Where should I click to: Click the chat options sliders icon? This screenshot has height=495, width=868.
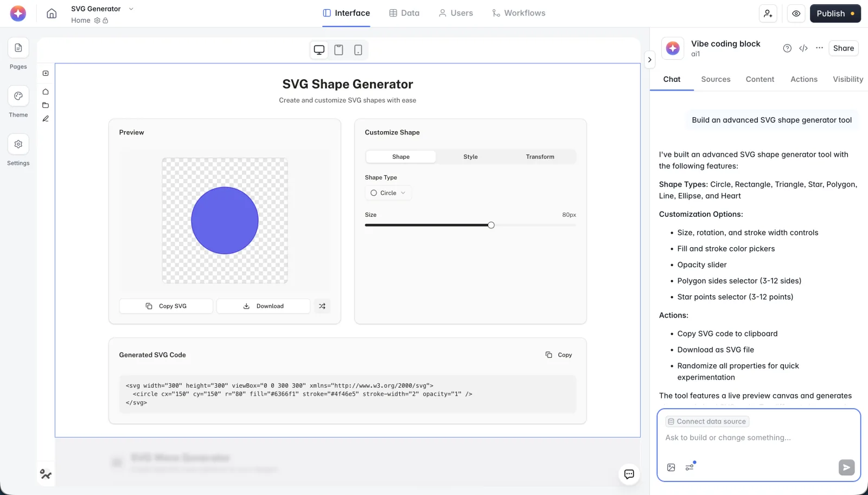coord(690,467)
